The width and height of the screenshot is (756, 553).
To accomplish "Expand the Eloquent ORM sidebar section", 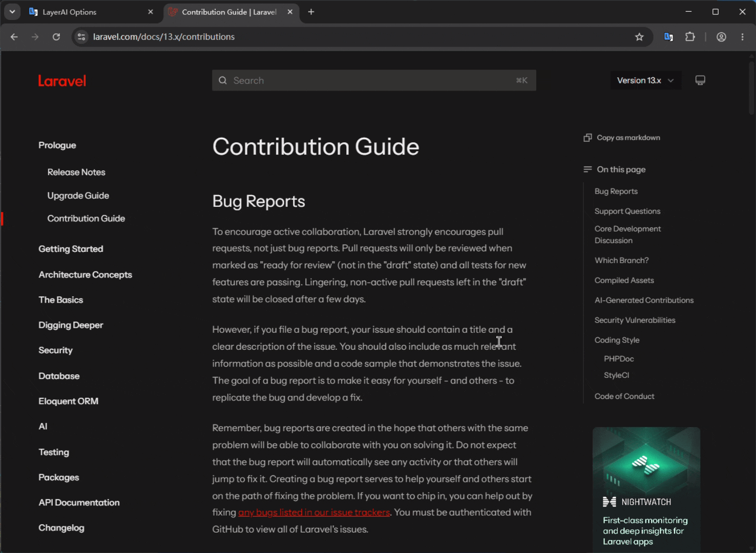I will [68, 401].
